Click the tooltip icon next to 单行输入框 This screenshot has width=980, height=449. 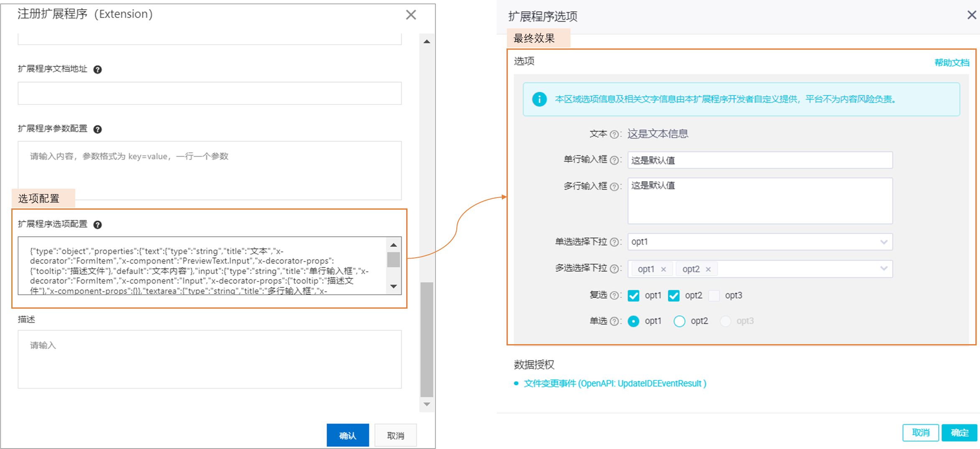614,160
